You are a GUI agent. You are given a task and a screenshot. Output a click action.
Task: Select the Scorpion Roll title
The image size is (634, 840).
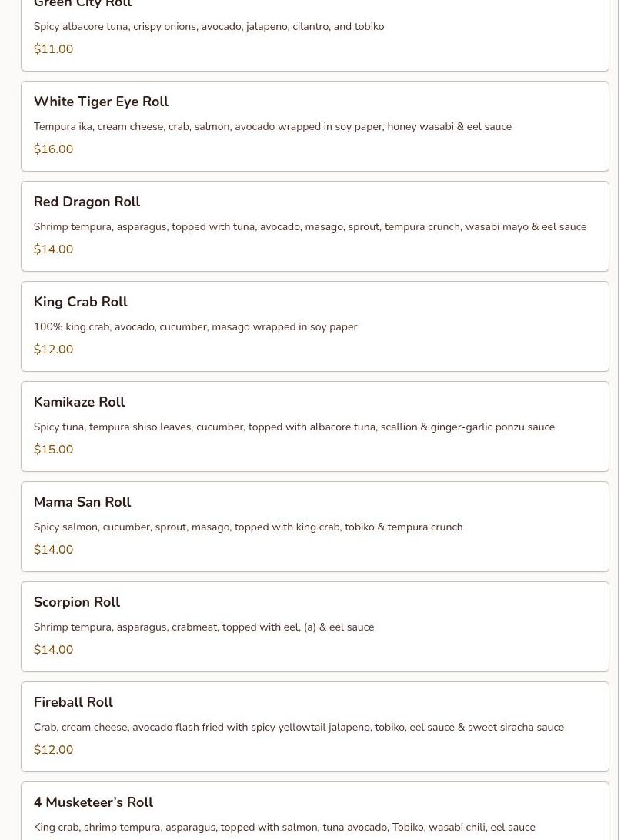(77, 602)
